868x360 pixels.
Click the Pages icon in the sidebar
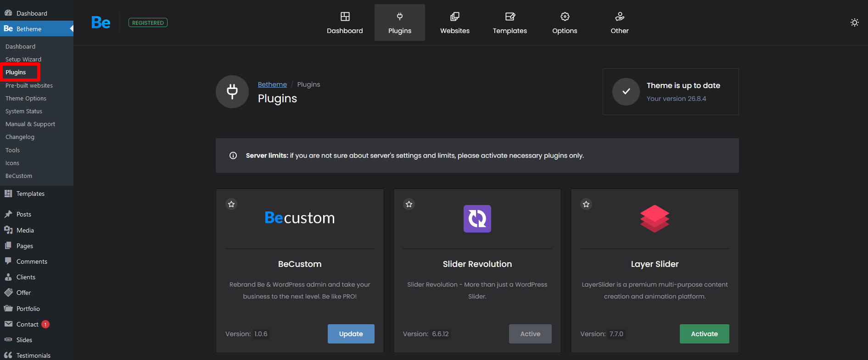click(x=8, y=245)
